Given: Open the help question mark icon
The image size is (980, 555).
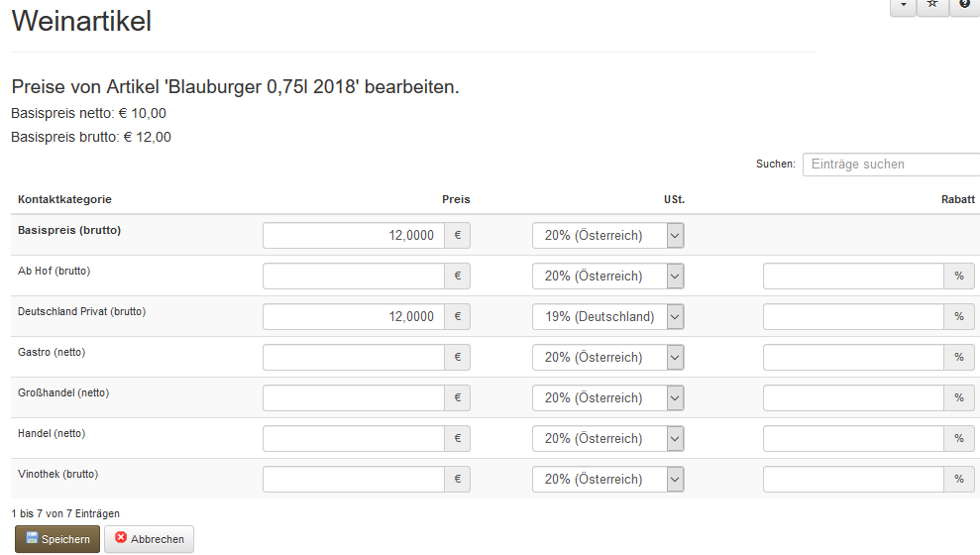Looking at the screenshot, I should (x=964, y=5).
